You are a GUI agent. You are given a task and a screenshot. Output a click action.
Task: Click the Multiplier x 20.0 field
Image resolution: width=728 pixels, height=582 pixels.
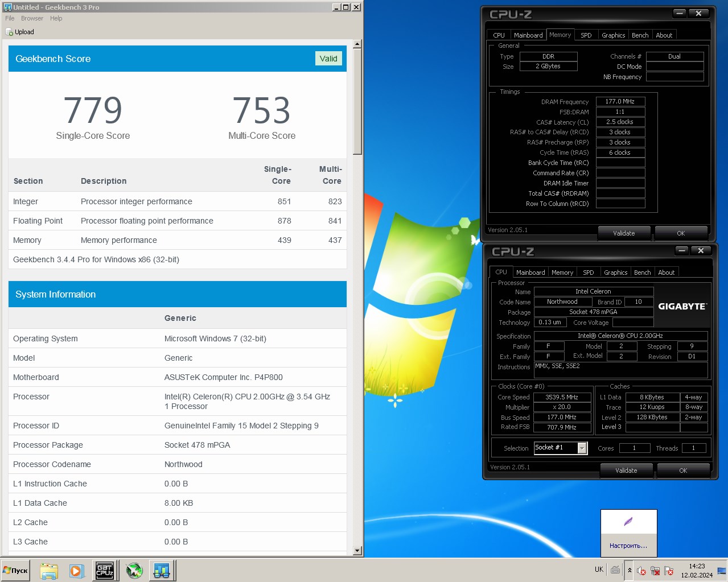click(562, 407)
